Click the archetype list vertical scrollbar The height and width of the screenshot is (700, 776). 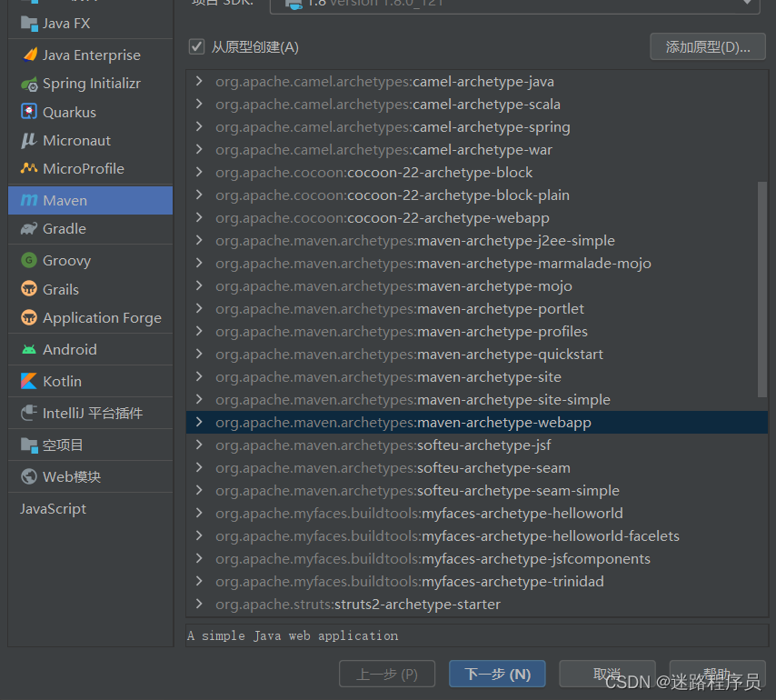[x=762, y=289]
